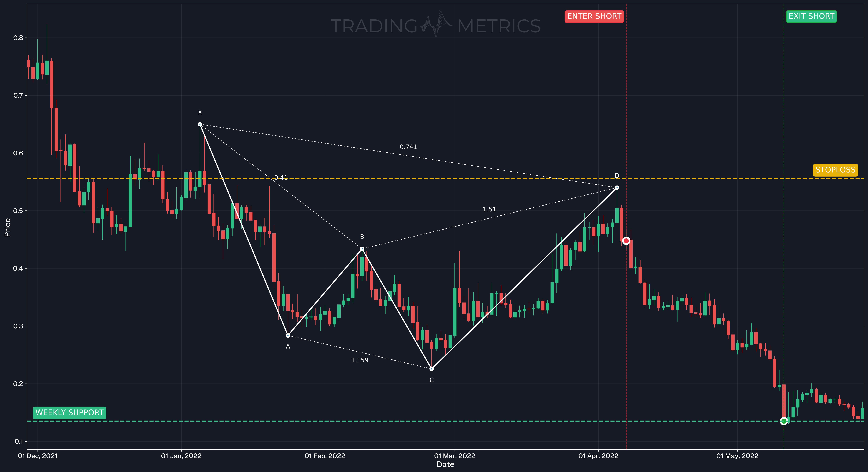Click the 01 Dec, 2021 date tick

point(38,456)
